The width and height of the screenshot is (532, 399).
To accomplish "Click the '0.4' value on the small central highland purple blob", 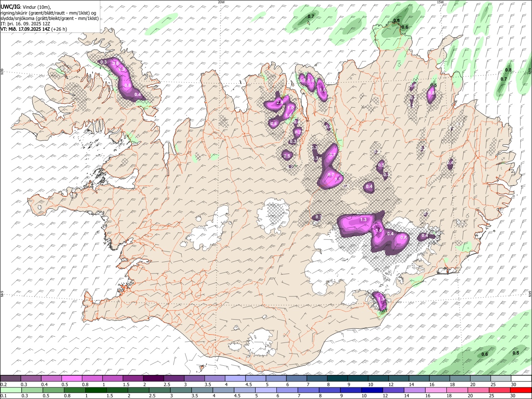I will (x=369, y=186).
